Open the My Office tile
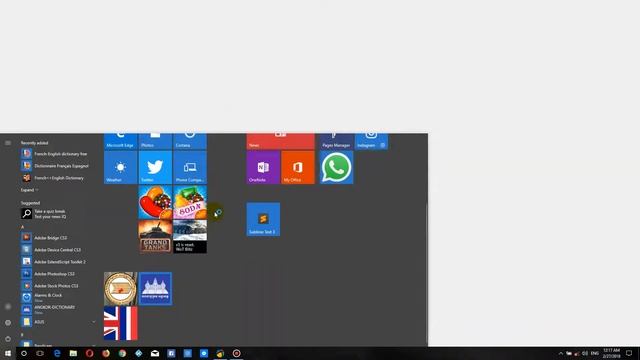This screenshot has height=360, width=640. click(298, 167)
